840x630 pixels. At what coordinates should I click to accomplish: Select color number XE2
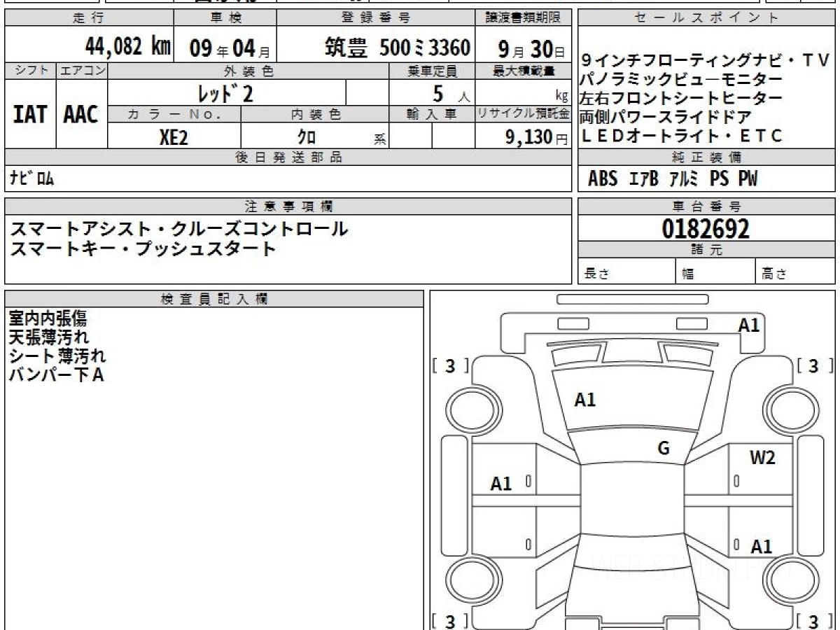(x=174, y=136)
